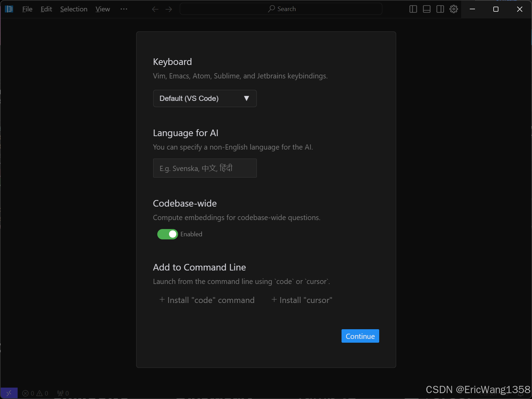
Task: Open remote window status bar icon
Action: point(9,393)
